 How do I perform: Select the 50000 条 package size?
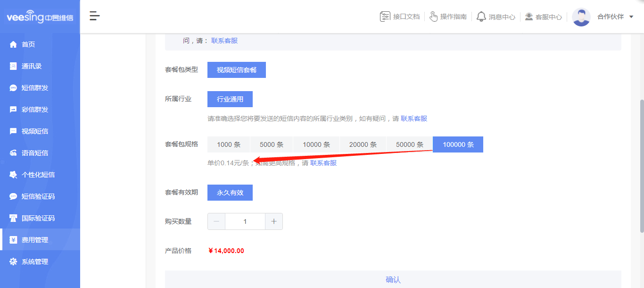coord(410,144)
